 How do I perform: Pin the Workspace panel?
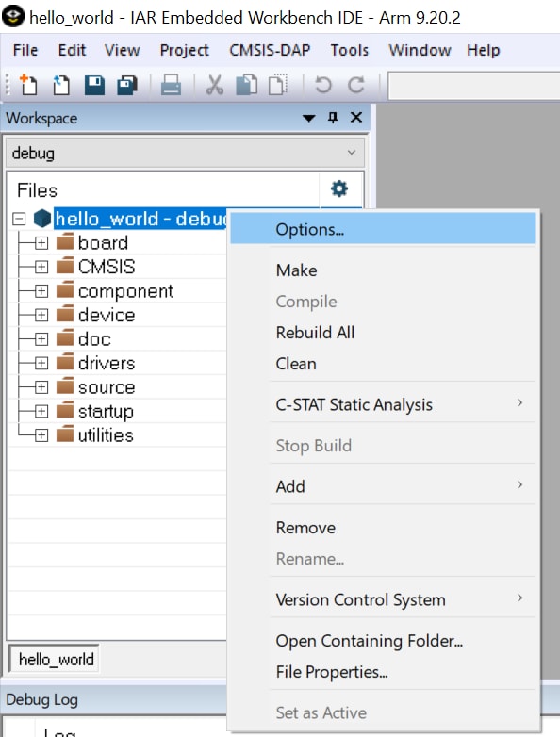[x=333, y=118]
